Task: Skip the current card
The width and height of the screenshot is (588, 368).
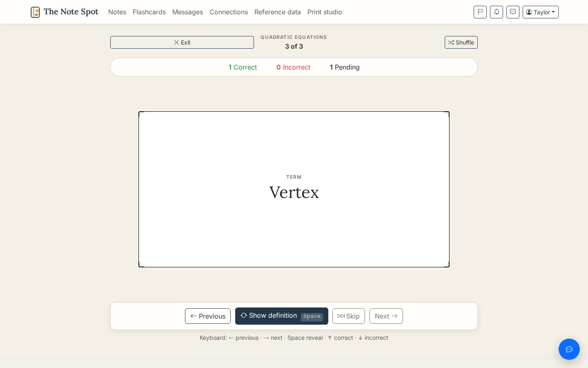Action: 349,316
